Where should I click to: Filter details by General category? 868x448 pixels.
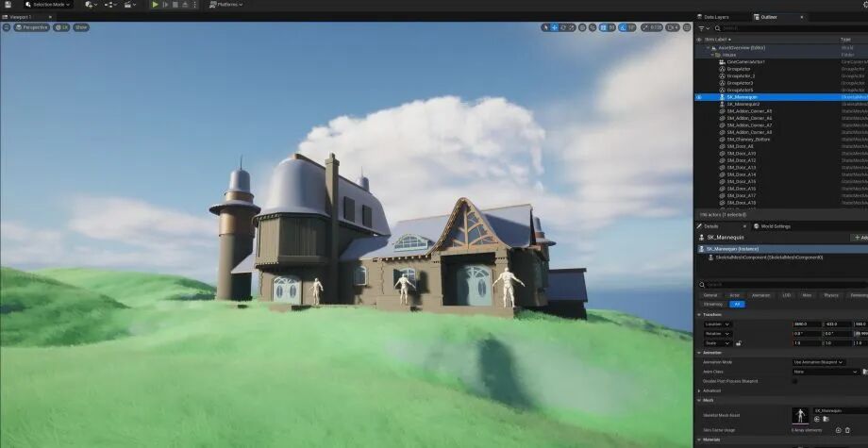click(710, 295)
